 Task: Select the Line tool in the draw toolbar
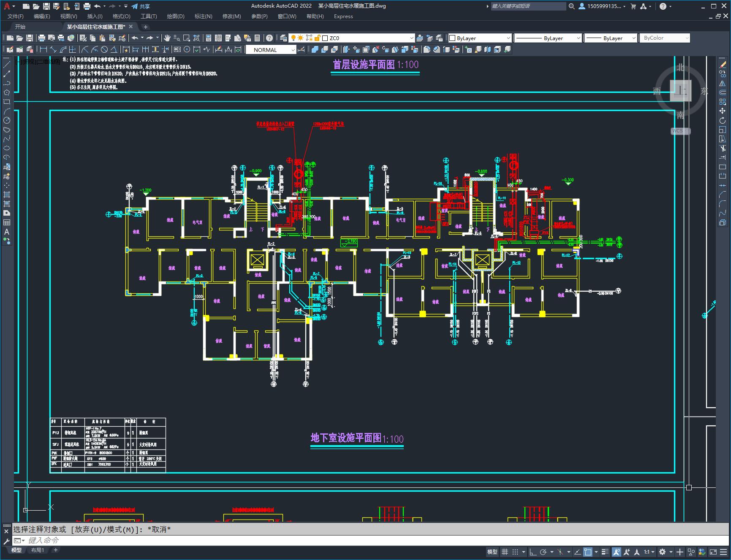[x=7, y=65]
